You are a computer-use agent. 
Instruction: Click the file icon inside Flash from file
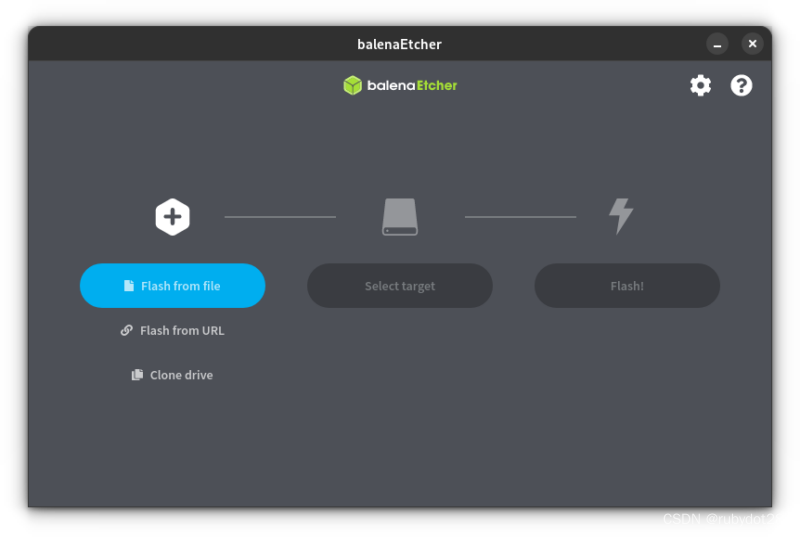coord(129,286)
